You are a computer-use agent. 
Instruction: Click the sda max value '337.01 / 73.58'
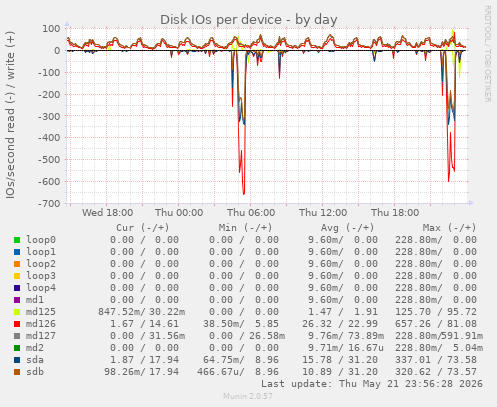pyautogui.click(x=436, y=360)
